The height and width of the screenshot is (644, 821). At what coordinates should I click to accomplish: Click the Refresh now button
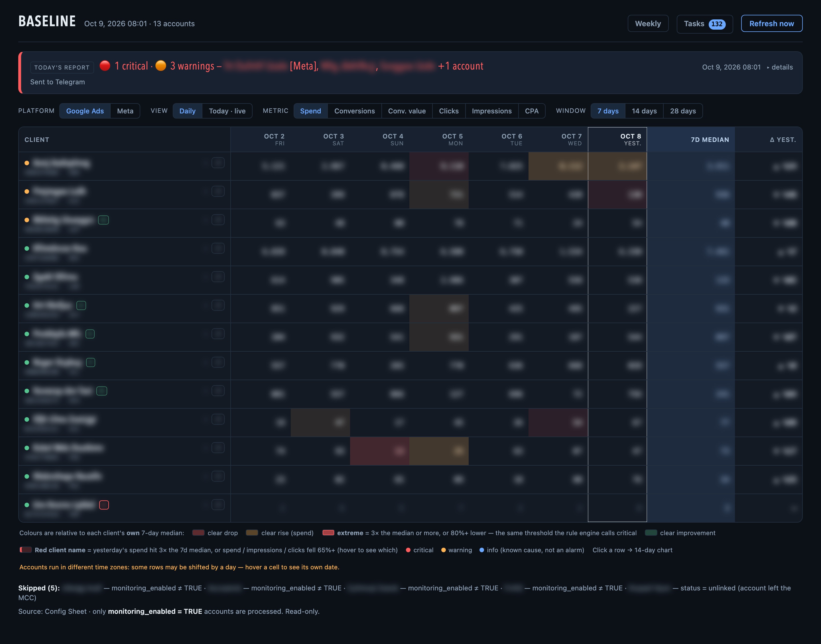click(772, 23)
